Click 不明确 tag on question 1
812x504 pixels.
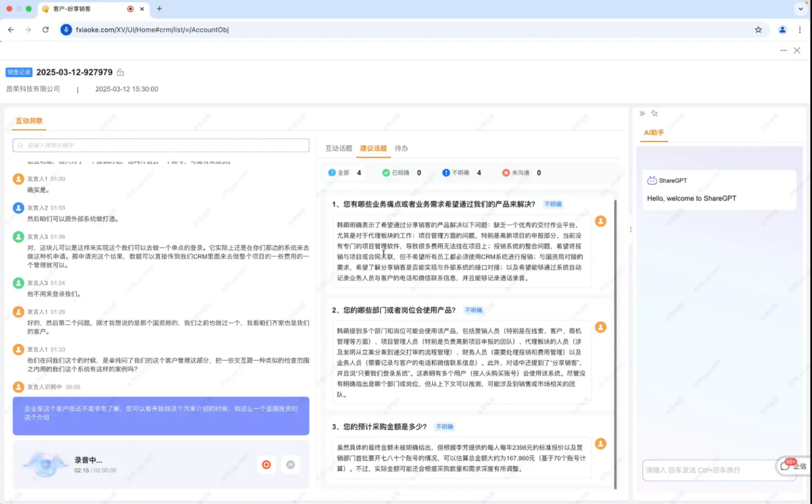553,204
